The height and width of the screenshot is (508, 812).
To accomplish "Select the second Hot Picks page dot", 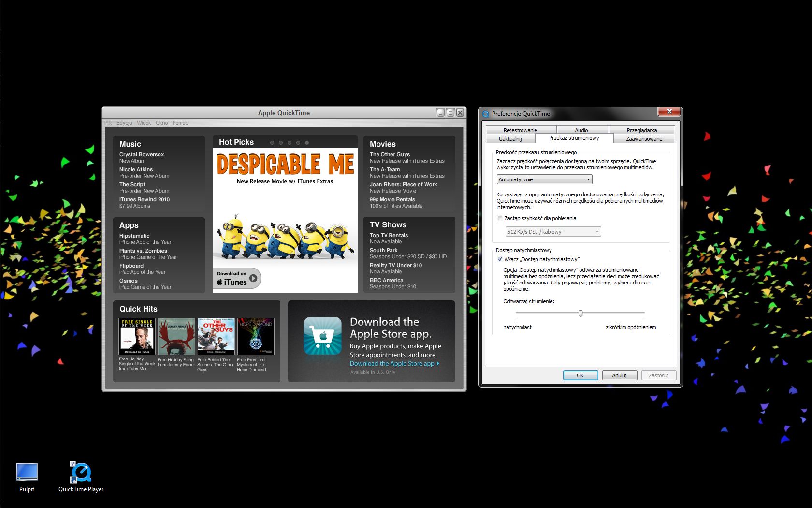I will [x=281, y=143].
